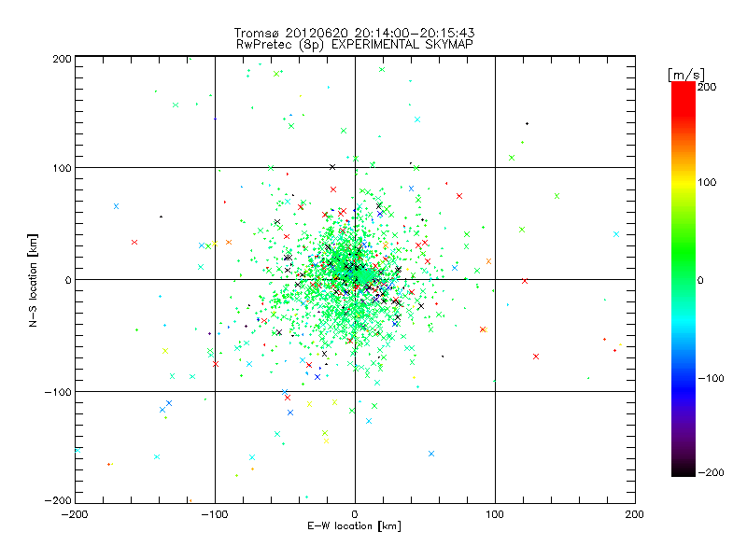Click the 'N-S location [km]' axis label
Viewport: 747px width, 560px height.
pos(33,280)
